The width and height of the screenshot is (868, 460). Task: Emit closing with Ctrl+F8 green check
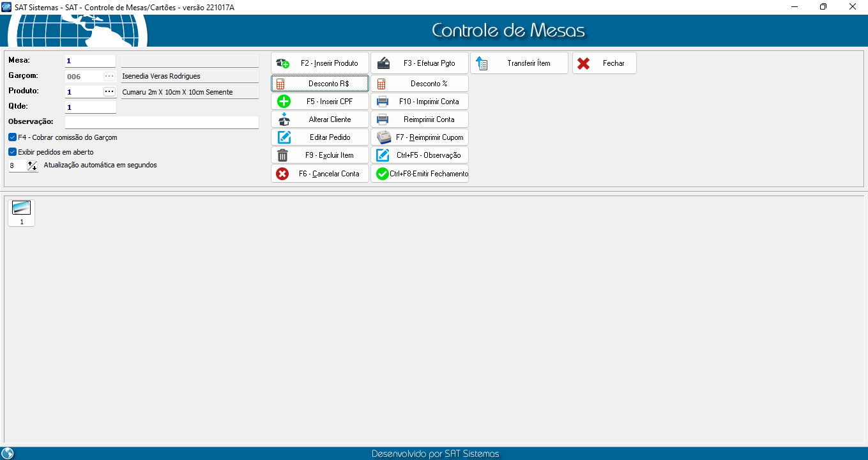383,174
